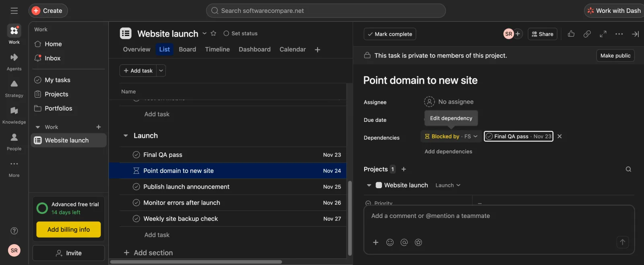The height and width of the screenshot is (265, 644).
Task: Click Add section
Action: click(148, 253)
